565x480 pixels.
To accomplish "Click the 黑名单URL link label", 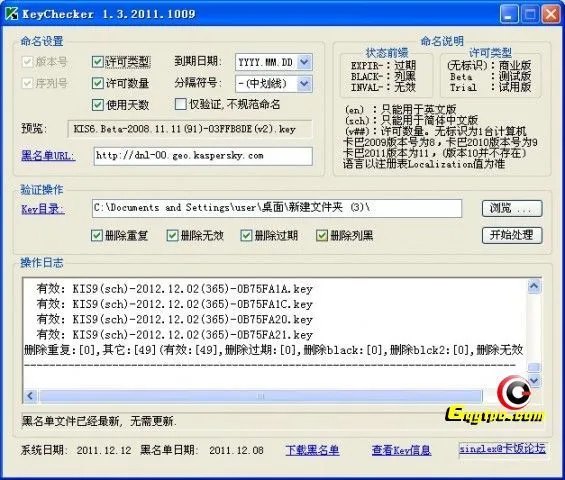I will click(48, 156).
